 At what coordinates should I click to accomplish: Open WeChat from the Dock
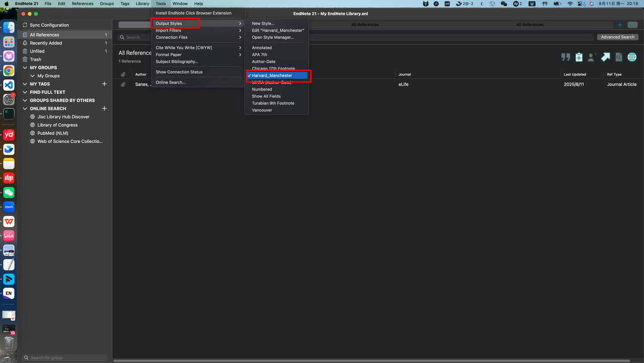tap(9, 193)
